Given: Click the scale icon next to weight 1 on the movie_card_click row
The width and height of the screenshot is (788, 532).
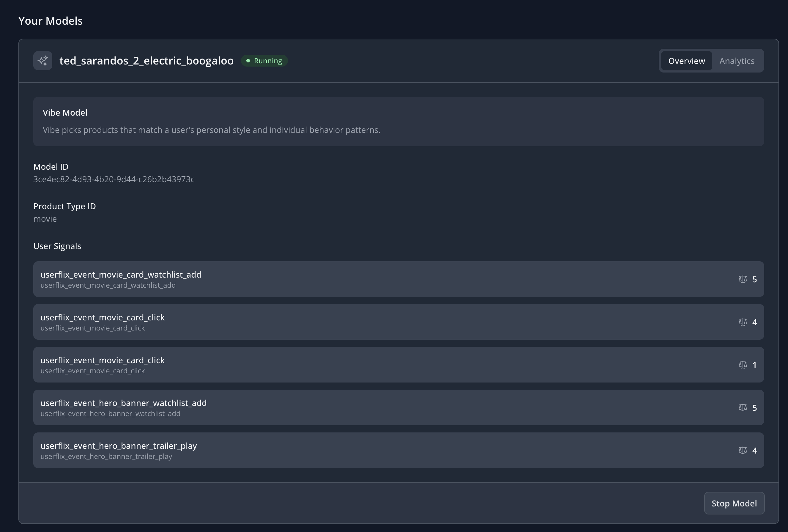Looking at the screenshot, I should pos(743,364).
